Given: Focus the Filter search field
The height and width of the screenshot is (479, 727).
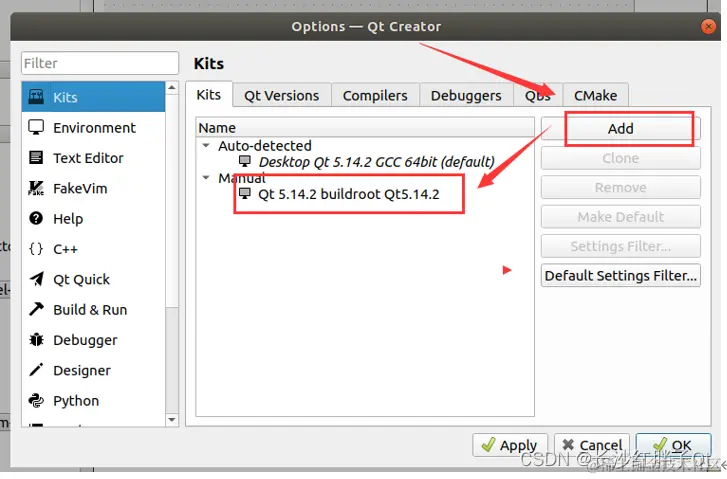Looking at the screenshot, I should tap(100, 63).
